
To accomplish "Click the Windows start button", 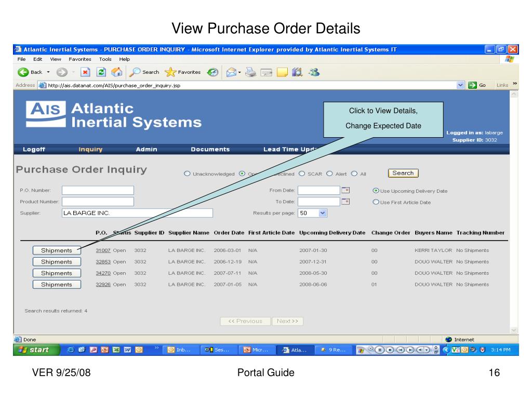I will 37,350.
